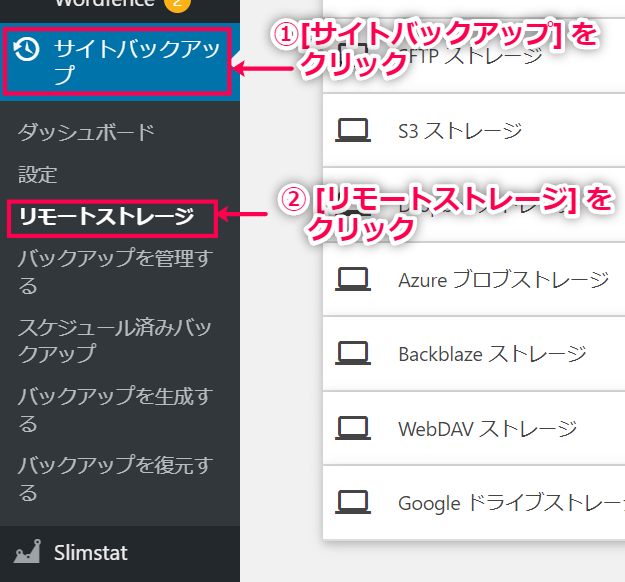Image resolution: width=625 pixels, height=582 pixels.
Task: Open ダッシュボード in the sidebar submenu
Action: click(x=86, y=132)
